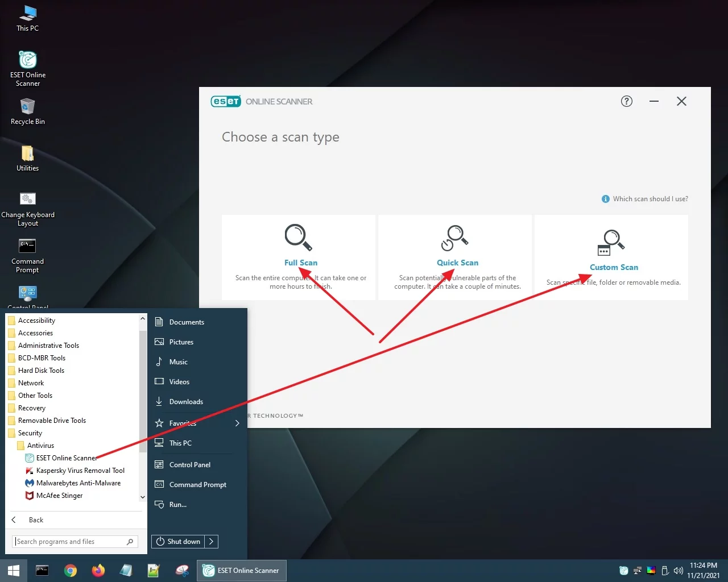This screenshot has width=728, height=582.
Task: Click the ESET Online Scanner taskbar button
Action: [x=242, y=571]
